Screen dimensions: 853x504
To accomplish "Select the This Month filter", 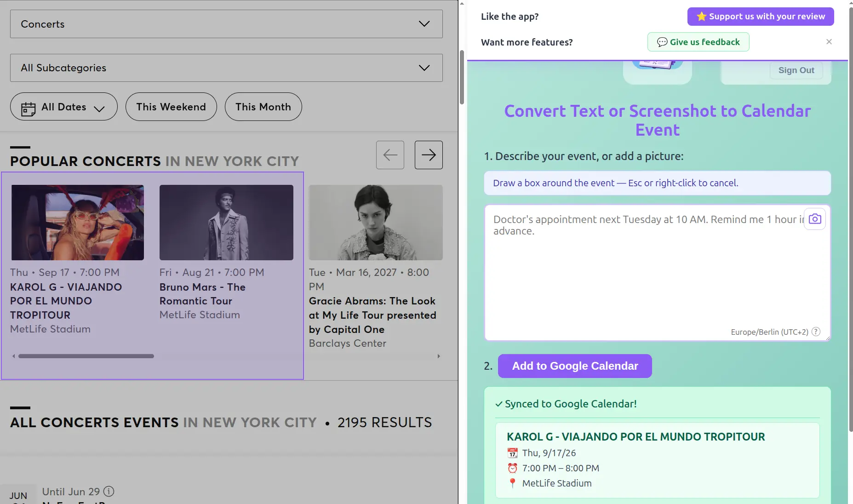I will pyautogui.click(x=263, y=107).
